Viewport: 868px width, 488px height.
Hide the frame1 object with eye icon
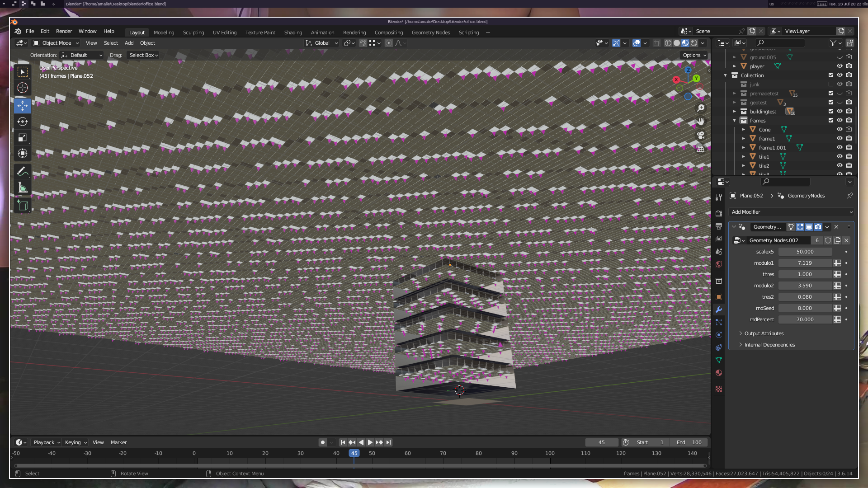pos(840,138)
